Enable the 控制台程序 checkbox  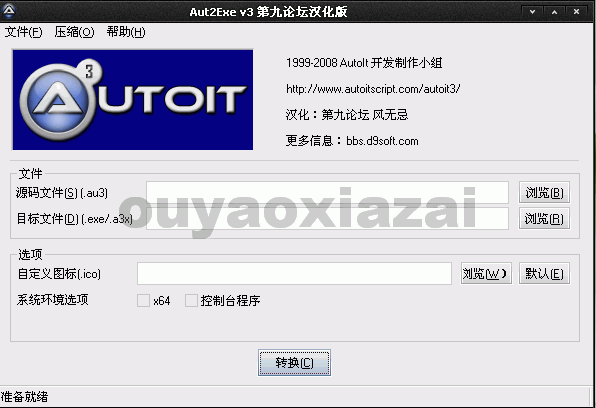pos(191,300)
